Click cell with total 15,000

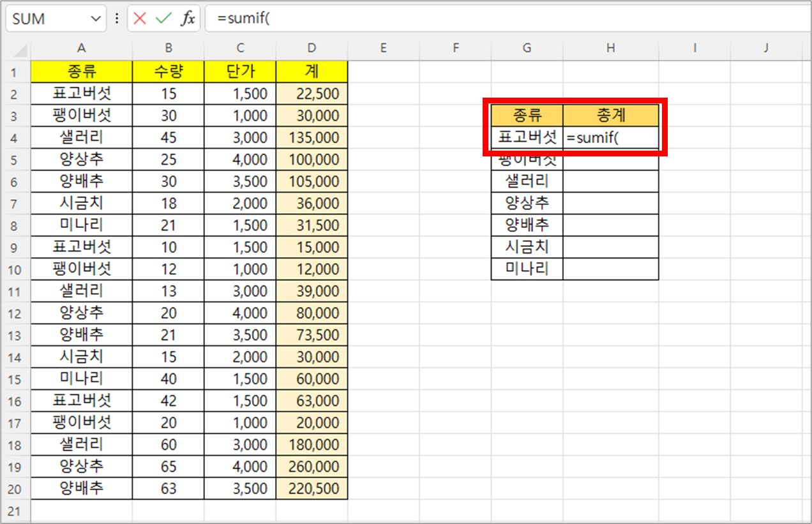pos(312,247)
